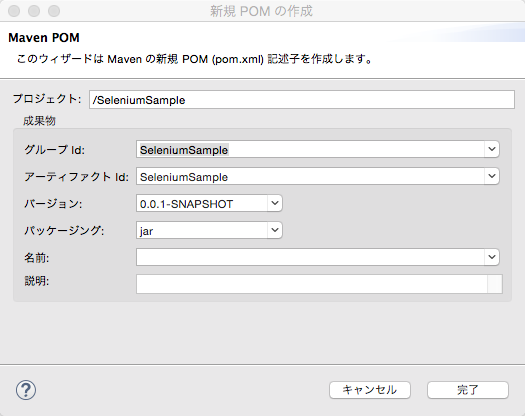The image size is (525, 416).
Task: Expand the 名前 dropdown arrow
Action: pyautogui.click(x=492, y=257)
